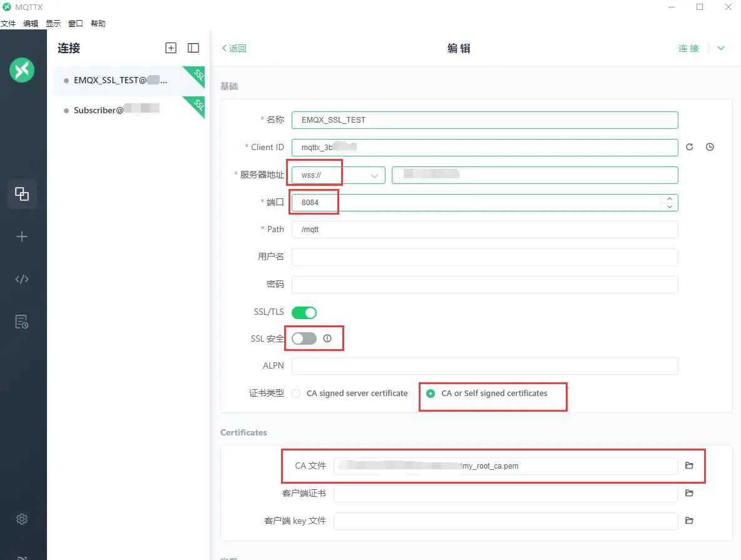Click the MQTTX logo in sidebar
The height and width of the screenshot is (560, 741).
pyautogui.click(x=22, y=70)
